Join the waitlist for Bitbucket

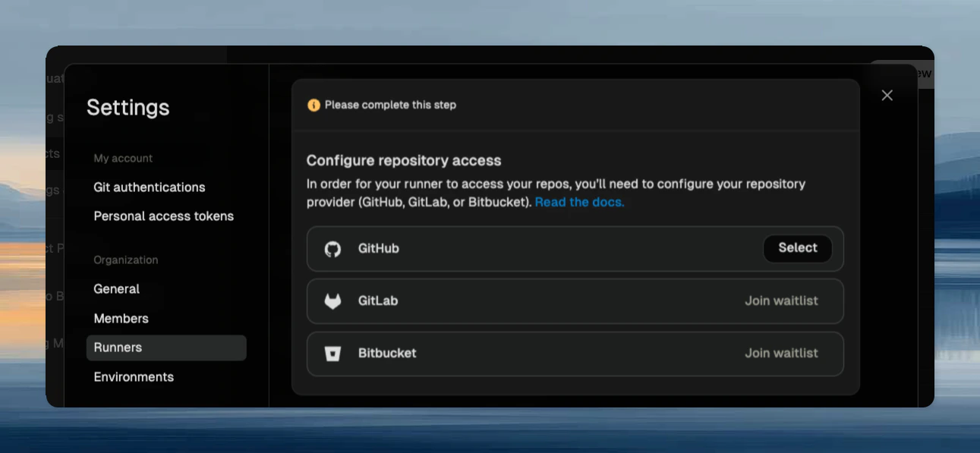783,353
